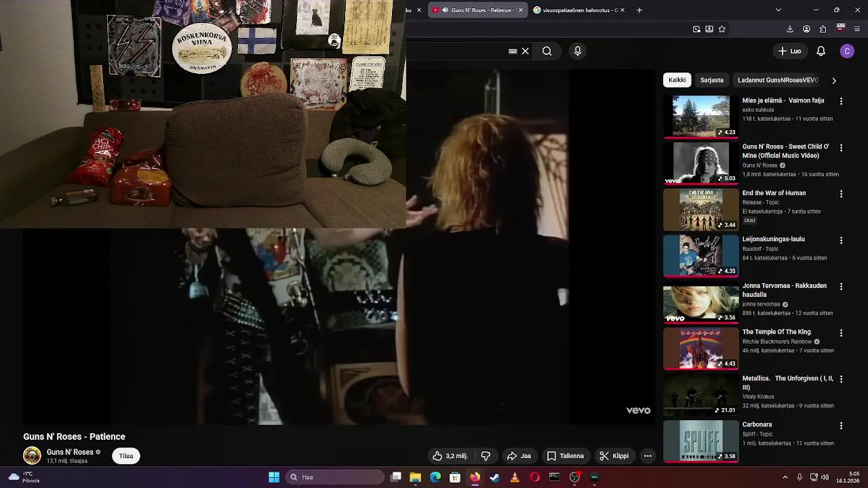Open YouTube voice search microphone
This screenshot has width=868, height=488.
coord(577,51)
